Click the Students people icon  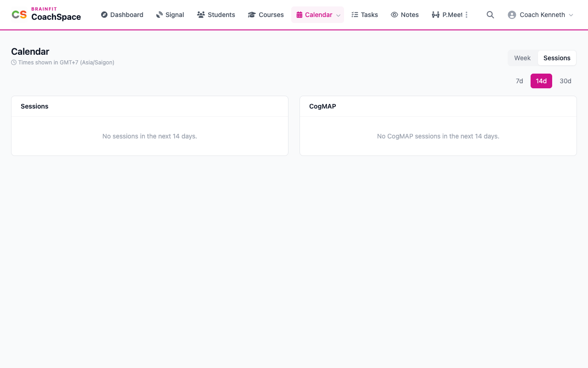tap(201, 15)
